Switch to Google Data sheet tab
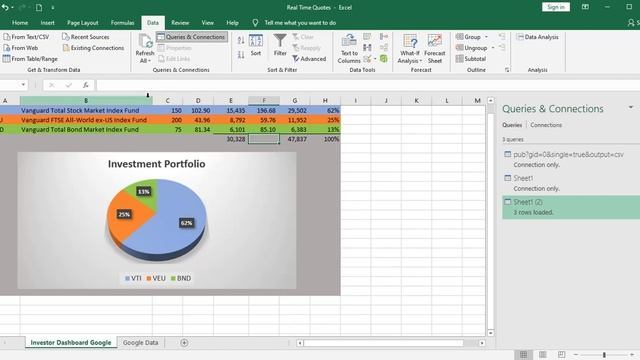640x360 pixels. tap(140, 343)
